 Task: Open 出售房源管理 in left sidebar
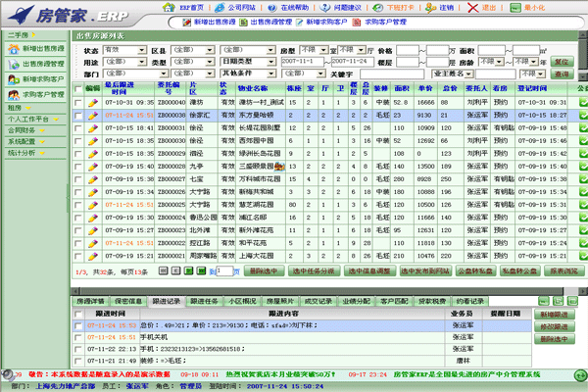pyautogui.click(x=37, y=63)
